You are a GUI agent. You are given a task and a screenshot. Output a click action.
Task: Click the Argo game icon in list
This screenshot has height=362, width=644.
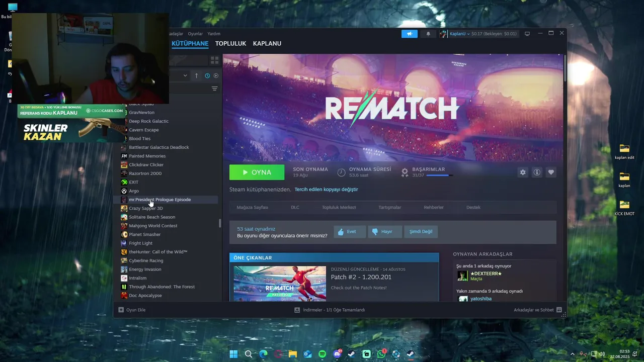[124, 191]
